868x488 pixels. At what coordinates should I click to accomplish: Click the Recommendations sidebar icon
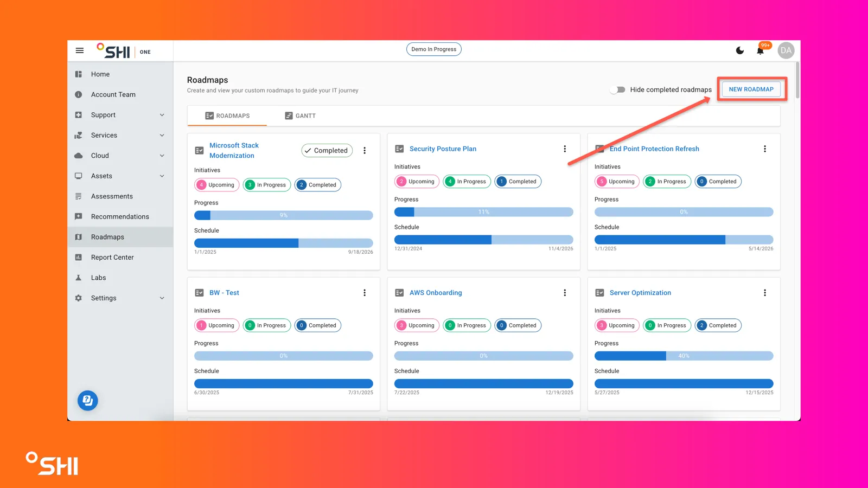tap(79, 216)
